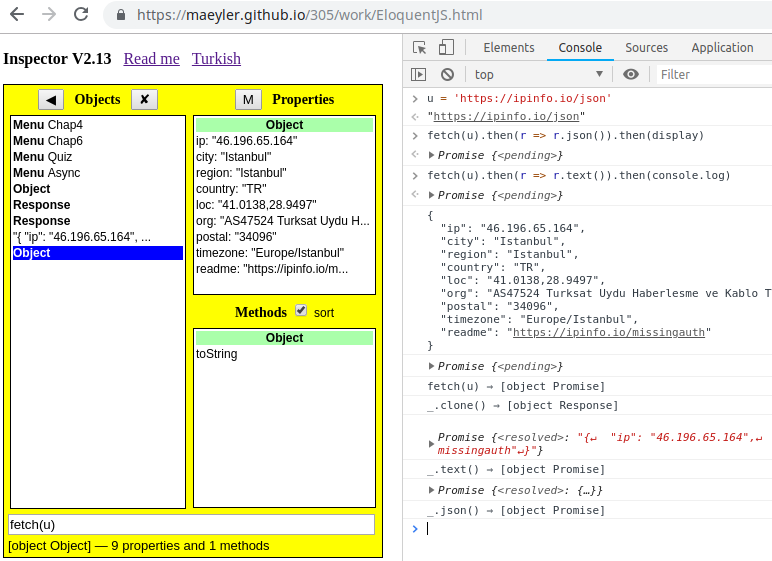The height and width of the screenshot is (561, 772).
Task: Expand the pending Promise above 'fetch(u) → [object Promise]'
Action: 431,366
